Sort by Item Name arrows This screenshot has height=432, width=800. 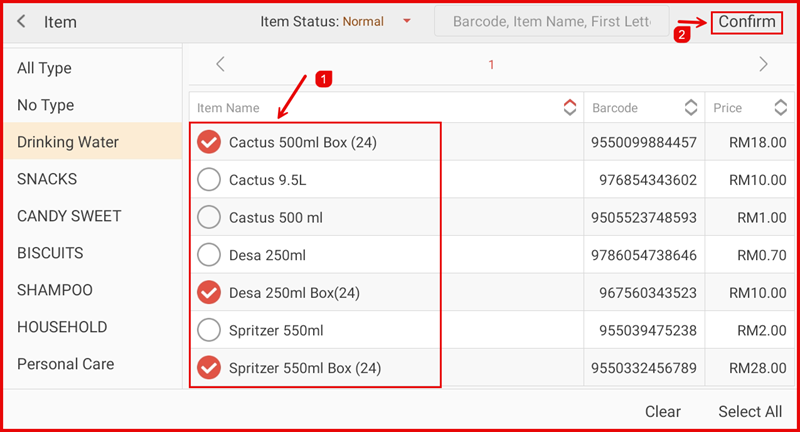pos(570,107)
